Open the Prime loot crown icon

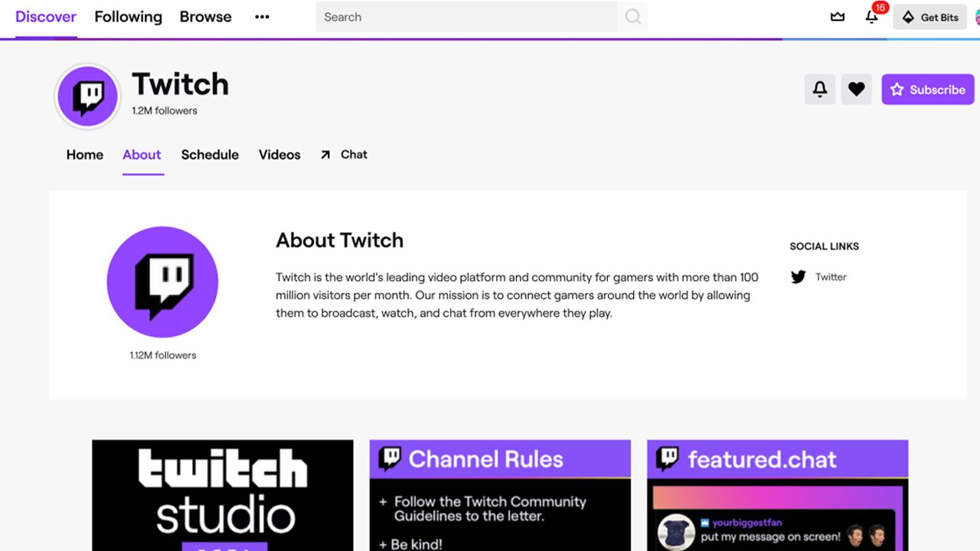[x=838, y=17]
